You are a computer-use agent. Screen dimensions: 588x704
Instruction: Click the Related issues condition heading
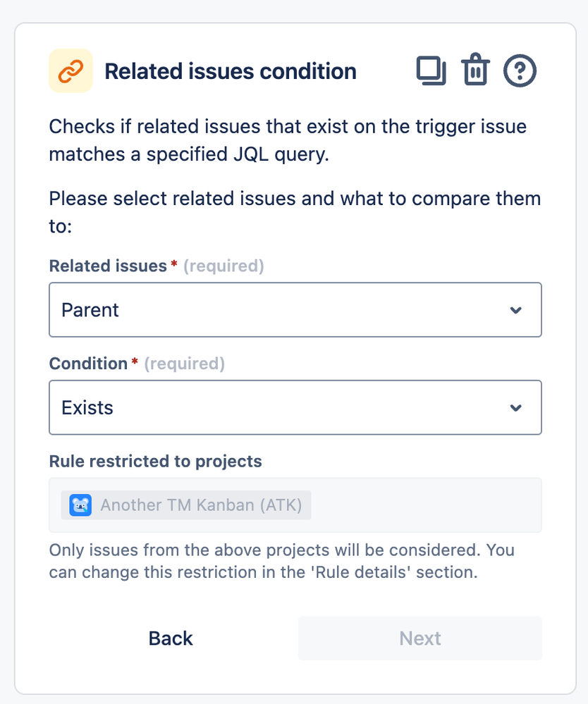tap(231, 71)
